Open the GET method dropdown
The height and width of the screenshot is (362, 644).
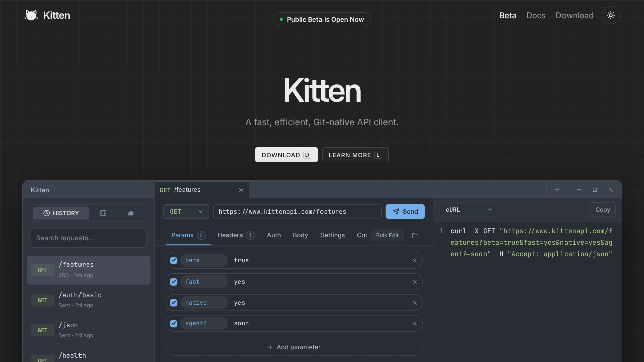point(186,212)
